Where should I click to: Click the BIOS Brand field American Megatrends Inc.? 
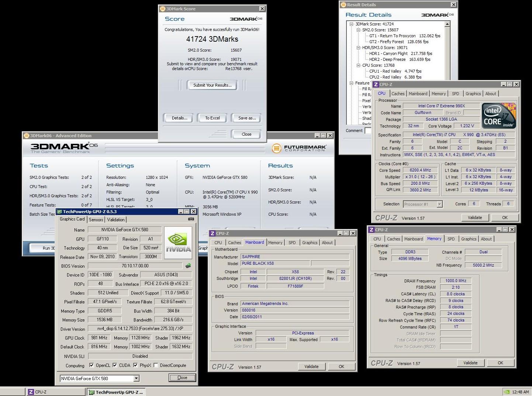pos(295,303)
